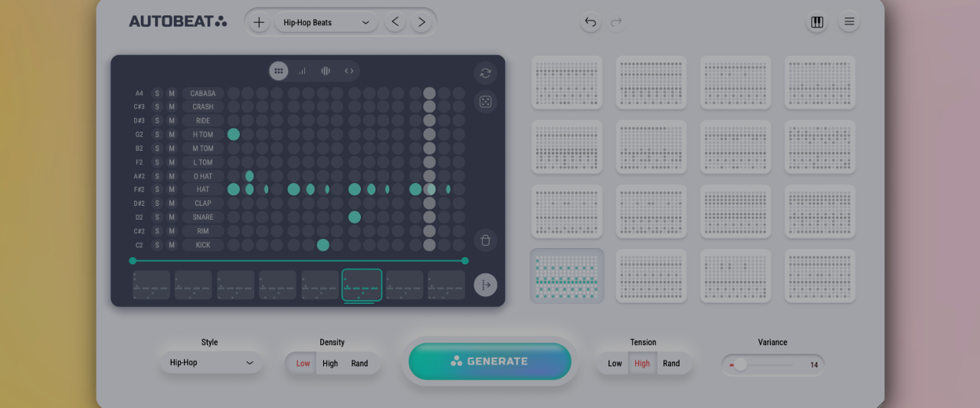Click the plus icon to add preset
Screen dimensions: 980x408
click(x=259, y=22)
